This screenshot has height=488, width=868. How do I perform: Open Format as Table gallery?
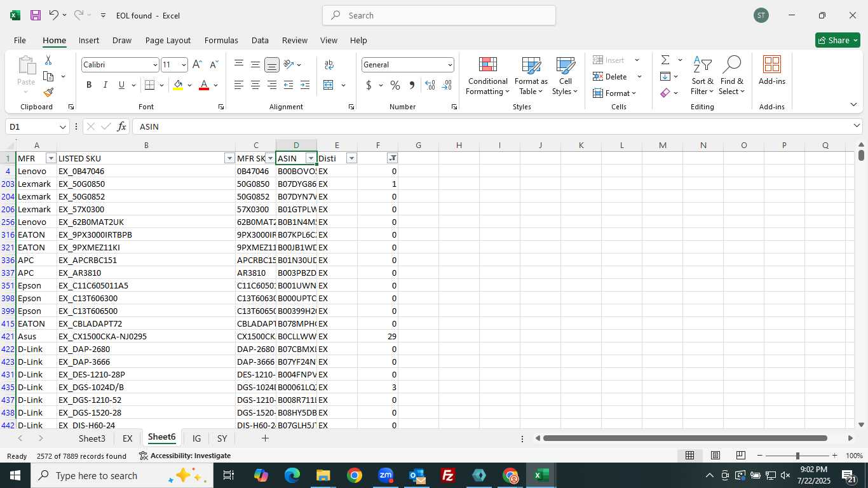tap(531, 76)
